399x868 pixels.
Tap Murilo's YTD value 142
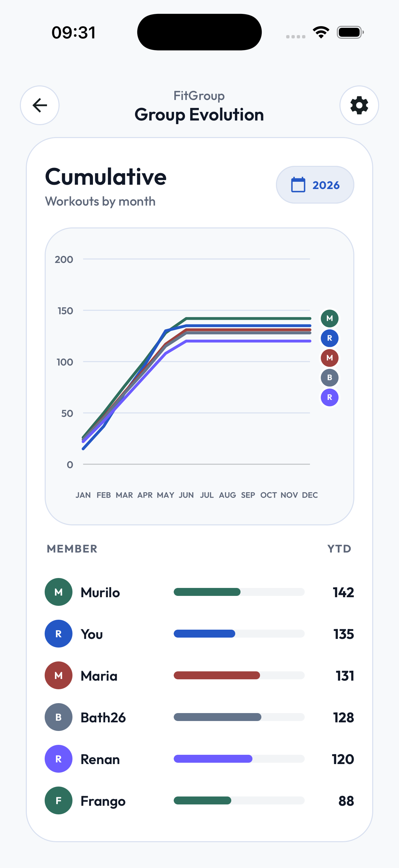[343, 592]
